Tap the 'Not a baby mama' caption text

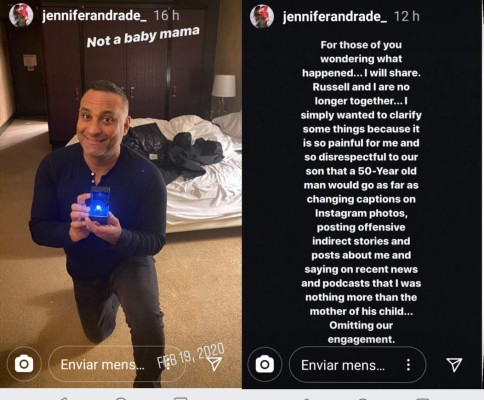pos(143,37)
